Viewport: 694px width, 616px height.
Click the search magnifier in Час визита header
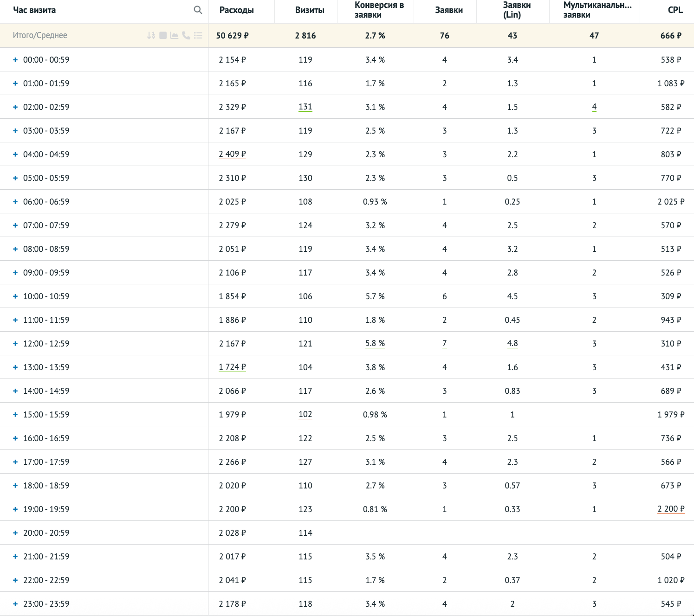coord(198,10)
